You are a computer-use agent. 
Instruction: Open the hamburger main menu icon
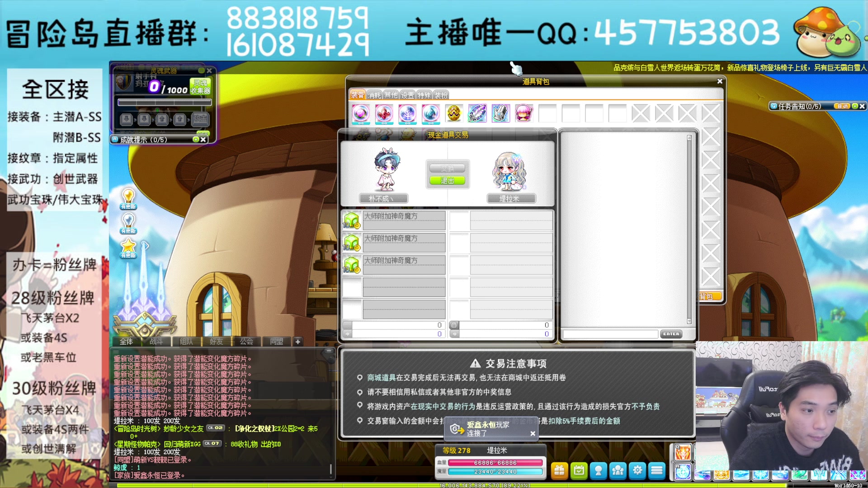pyautogui.click(x=657, y=470)
